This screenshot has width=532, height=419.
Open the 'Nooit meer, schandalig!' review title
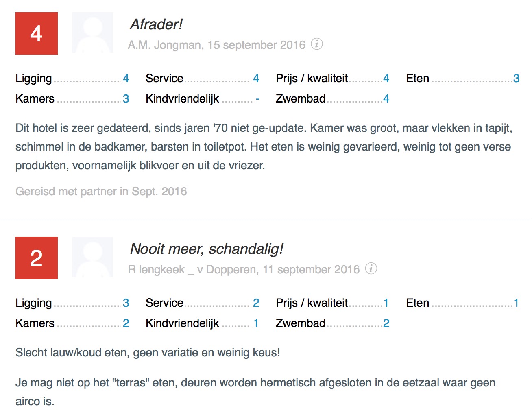[207, 249]
